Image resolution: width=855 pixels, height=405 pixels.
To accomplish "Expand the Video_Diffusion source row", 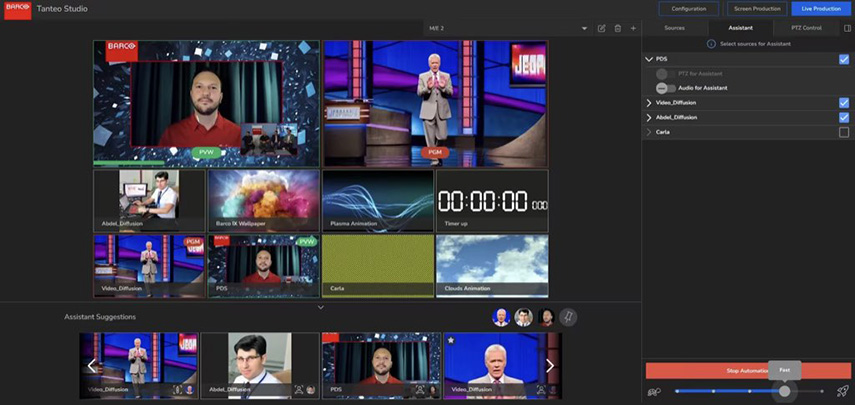I will point(649,102).
